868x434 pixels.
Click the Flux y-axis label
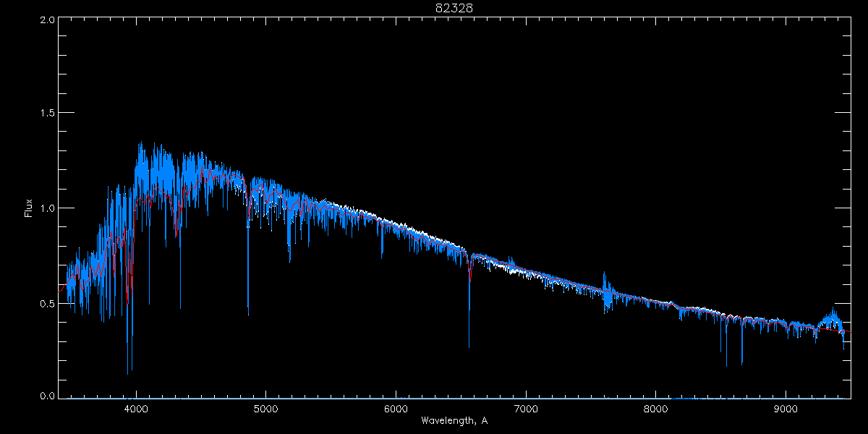(29, 208)
